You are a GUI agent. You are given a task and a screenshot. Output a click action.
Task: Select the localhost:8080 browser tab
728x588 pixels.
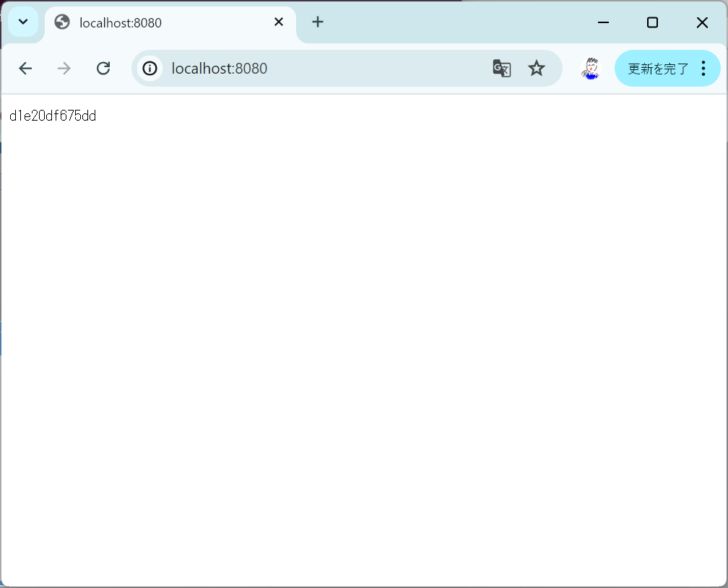pyautogui.click(x=170, y=23)
